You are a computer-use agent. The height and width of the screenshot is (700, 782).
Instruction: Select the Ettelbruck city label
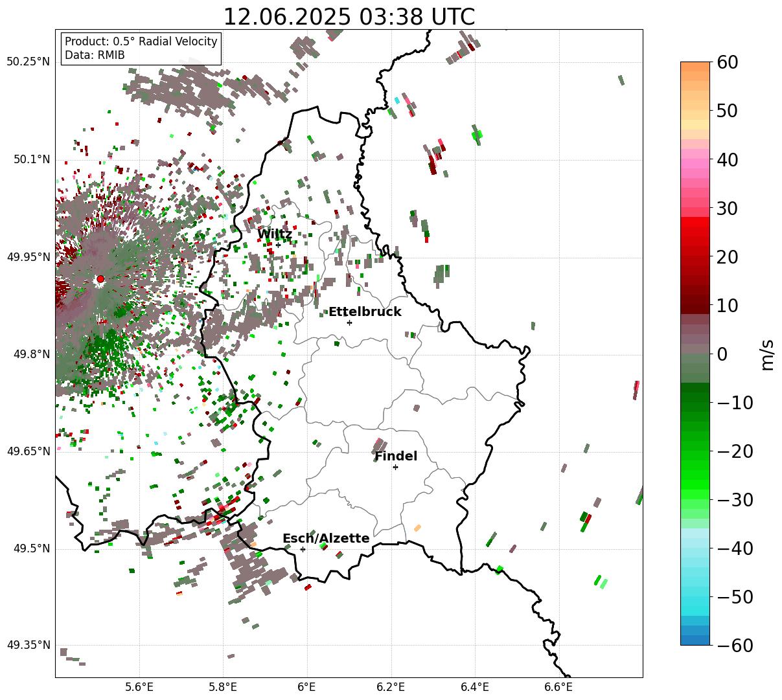click(365, 312)
